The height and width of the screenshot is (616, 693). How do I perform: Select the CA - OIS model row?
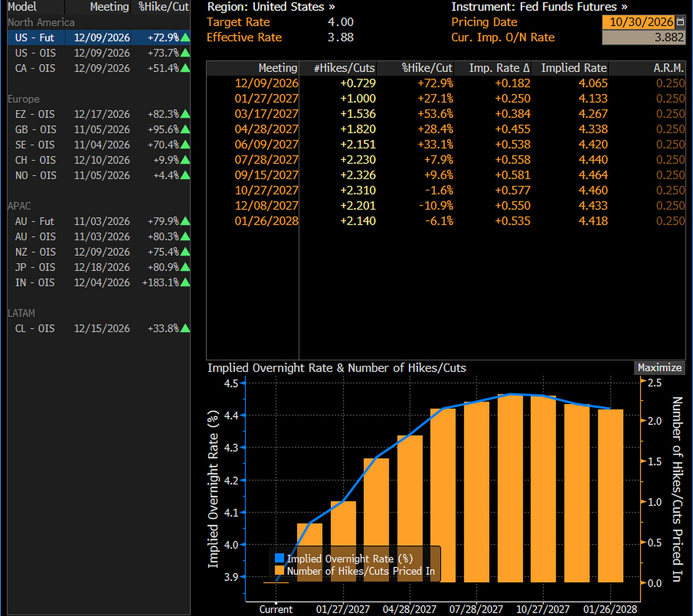click(x=99, y=68)
